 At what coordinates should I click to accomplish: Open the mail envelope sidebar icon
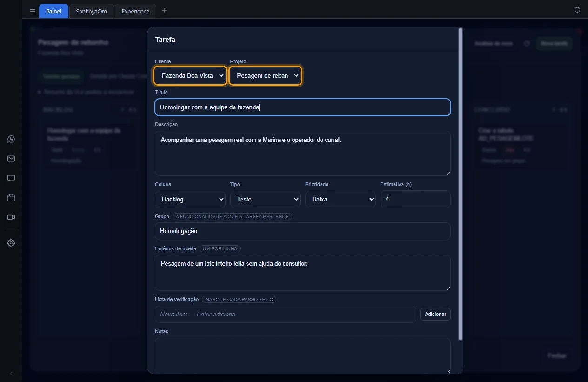[x=11, y=159]
